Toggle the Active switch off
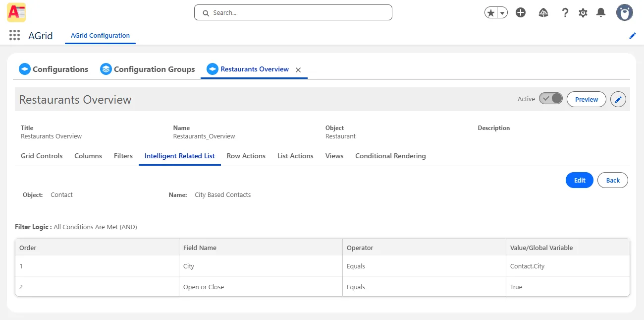Image resolution: width=644 pixels, height=320 pixels. (x=551, y=99)
